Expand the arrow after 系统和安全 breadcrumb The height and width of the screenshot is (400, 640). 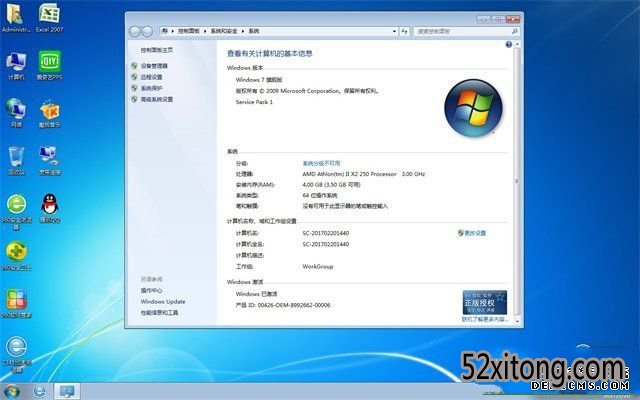(x=243, y=31)
